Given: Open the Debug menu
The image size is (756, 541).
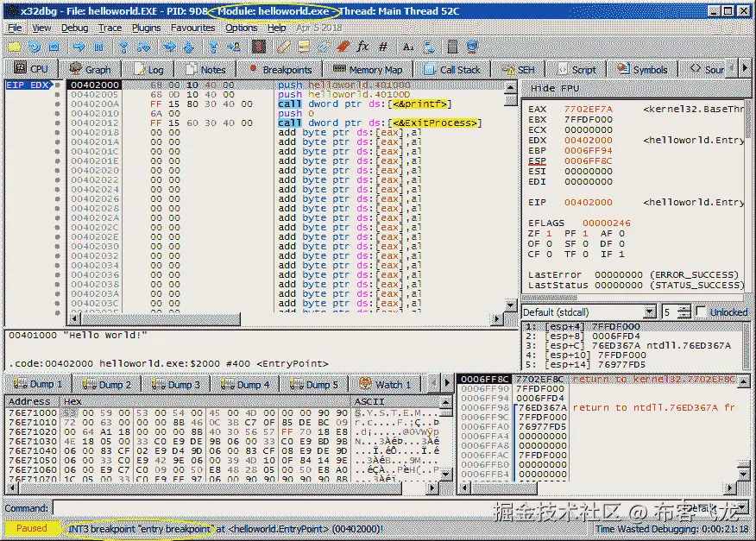Looking at the screenshot, I should coord(74,28).
